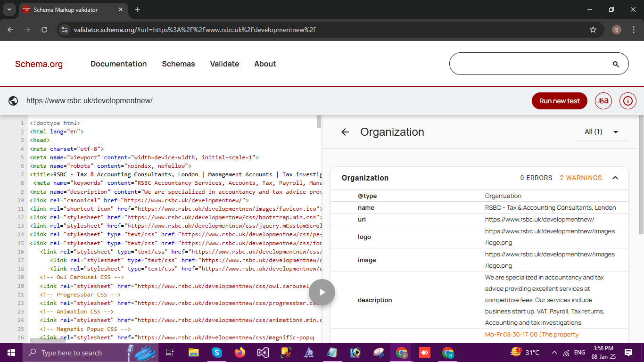Image resolution: width=644 pixels, height=362 pixels.
Task: Open the Documentation menu
Action: (119, 64)
